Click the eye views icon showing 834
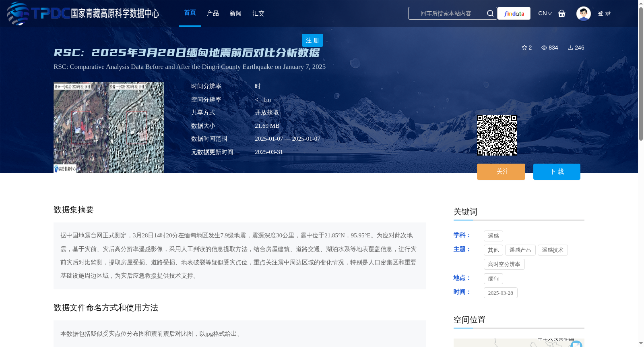The width and height of the screenshot is (644, 347). [x=544, y=48]
